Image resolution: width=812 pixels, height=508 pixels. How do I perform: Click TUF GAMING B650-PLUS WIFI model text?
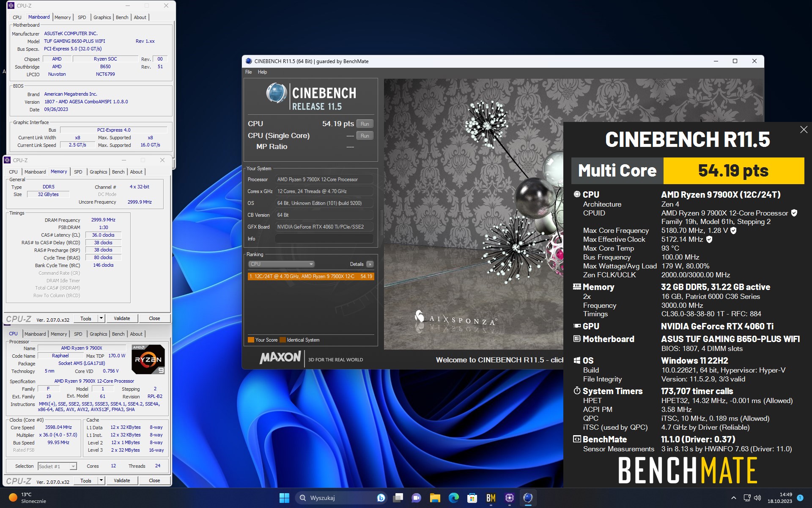click(74, 41)
